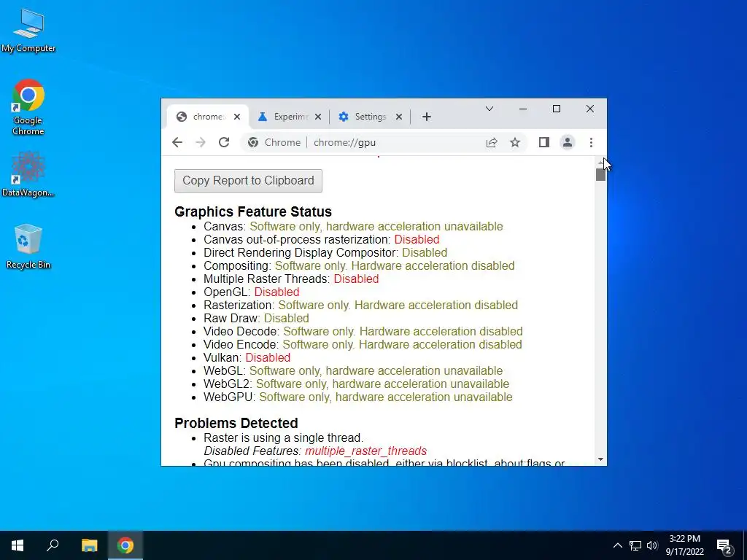Open the DataWagon desktop shortcut
The image size is (747, 560).
tap(28, 174)
